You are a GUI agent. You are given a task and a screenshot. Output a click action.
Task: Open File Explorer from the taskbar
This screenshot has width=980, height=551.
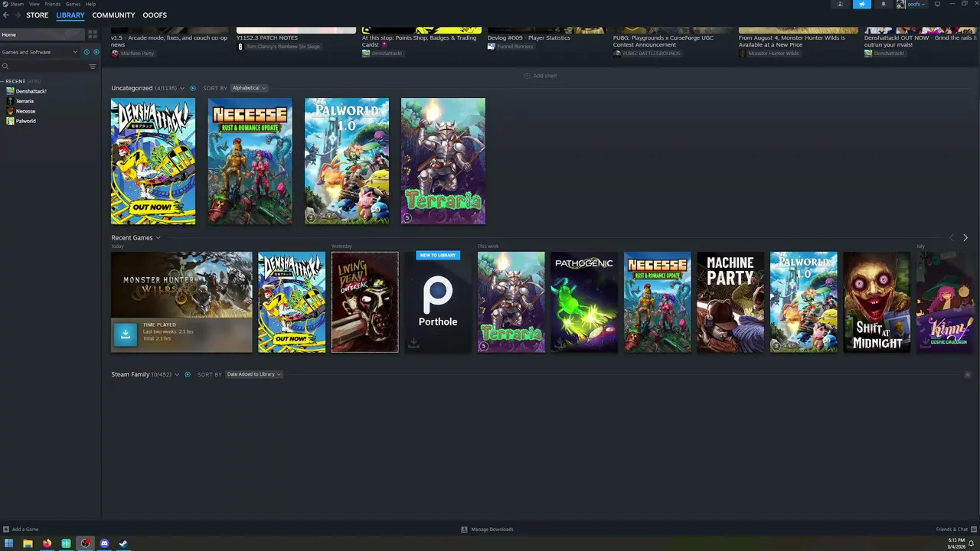click(x=28, y=543)
